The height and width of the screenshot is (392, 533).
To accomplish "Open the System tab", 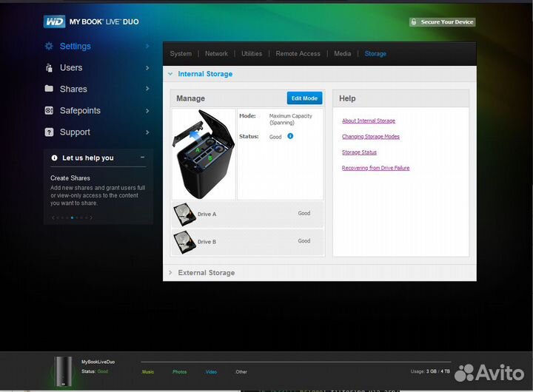I will point(181,54).
